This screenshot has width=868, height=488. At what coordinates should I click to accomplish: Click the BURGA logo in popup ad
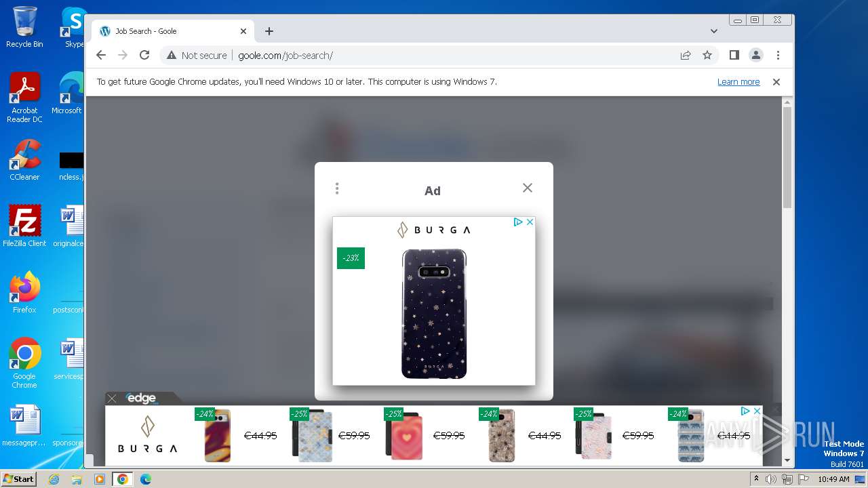tap(434, 230)
